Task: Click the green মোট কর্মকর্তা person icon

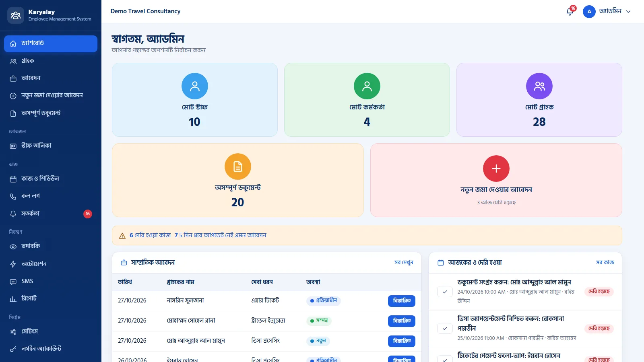Action: [x=367, y=86]
